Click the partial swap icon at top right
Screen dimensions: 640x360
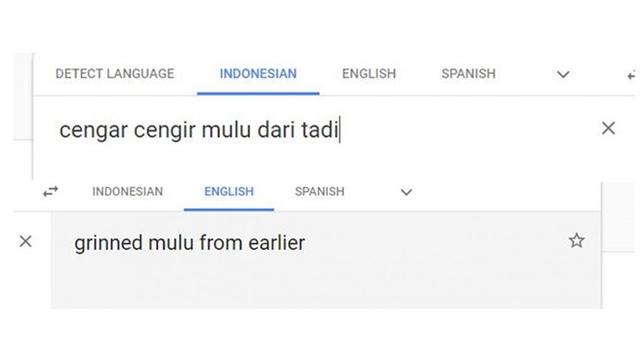coord(632,75)
